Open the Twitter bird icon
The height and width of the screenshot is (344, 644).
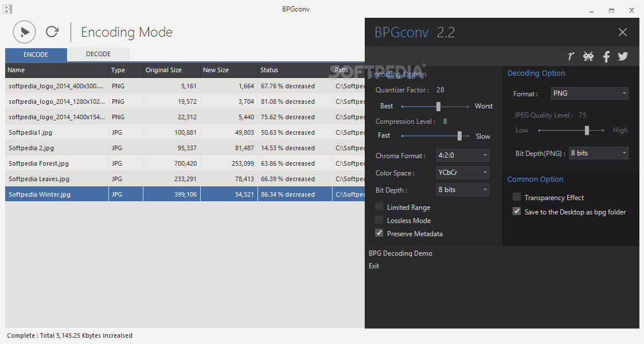pyautogui.click(x=623, y=56)
